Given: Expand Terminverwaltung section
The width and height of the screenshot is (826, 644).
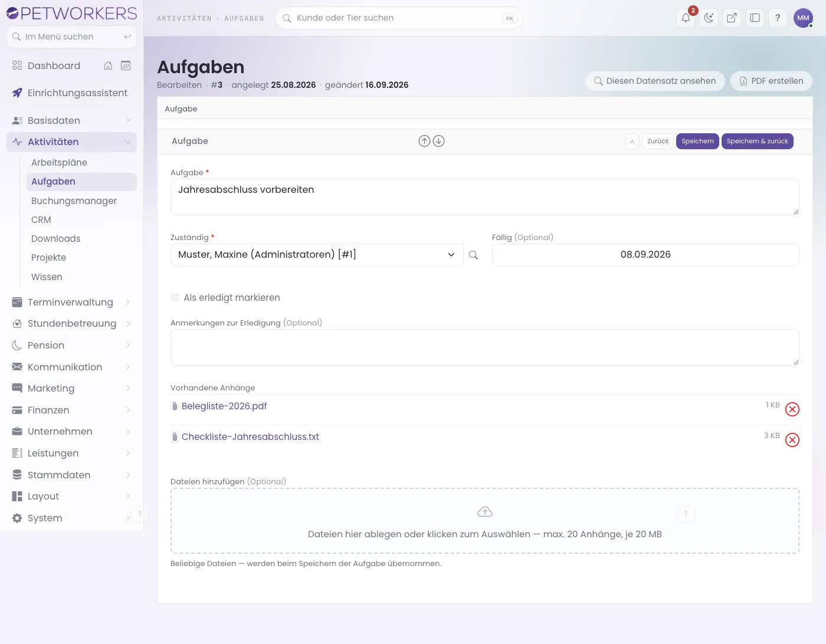Looking at the screenshot, I should (71, 303).
